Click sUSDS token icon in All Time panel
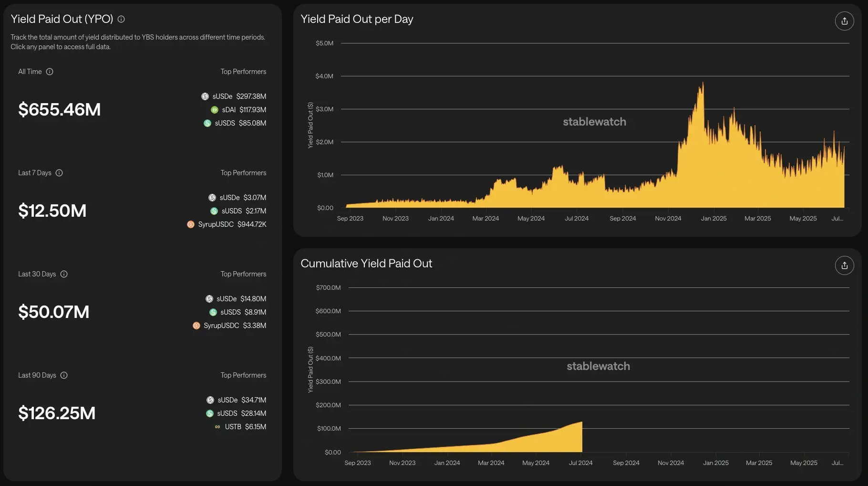 tap(207, 123)
